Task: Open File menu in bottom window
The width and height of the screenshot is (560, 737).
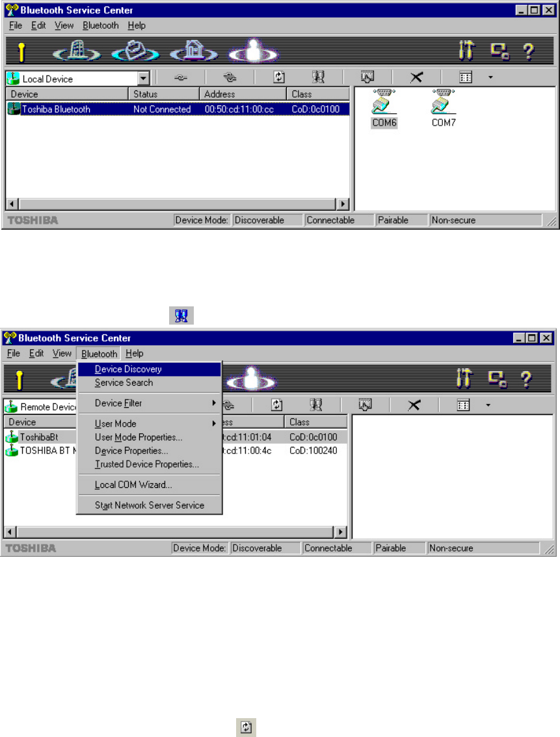Action: [14, 353]
